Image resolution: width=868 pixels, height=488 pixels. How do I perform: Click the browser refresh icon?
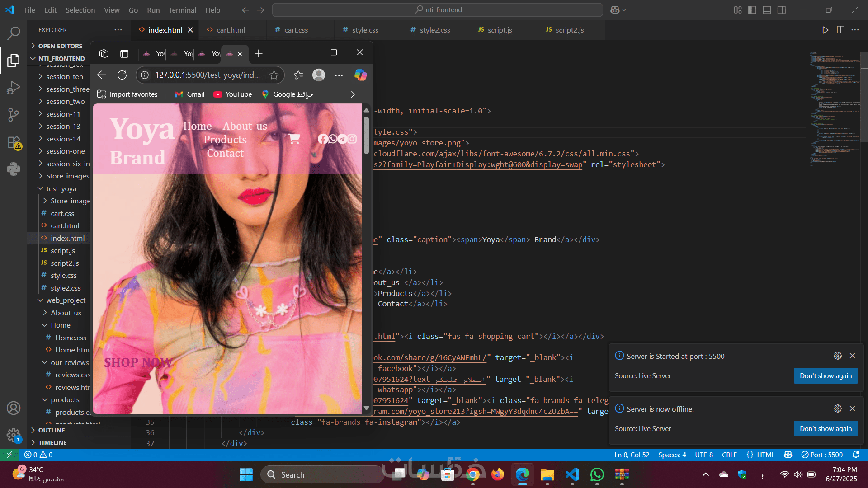coord(122,75)
